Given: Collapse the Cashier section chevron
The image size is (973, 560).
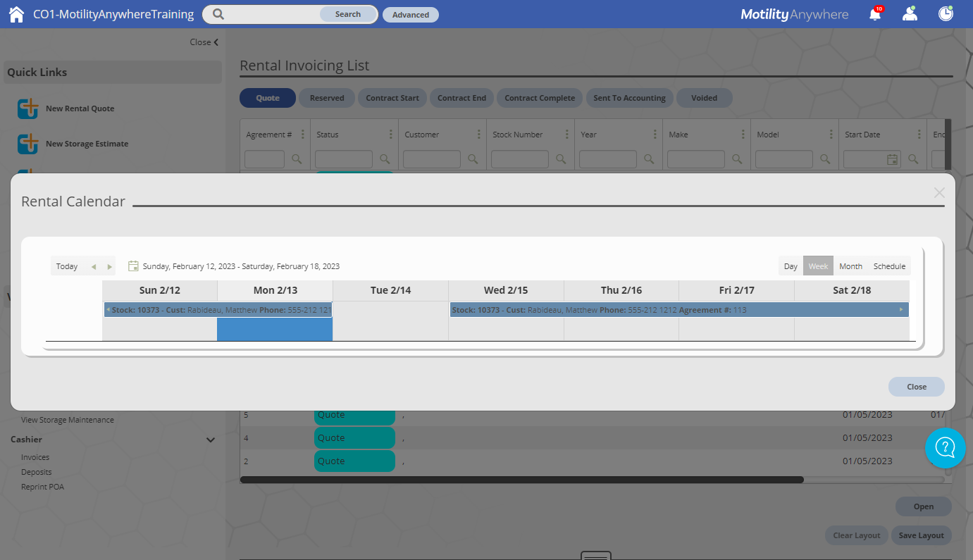Looking at the screenshot, I should 210,440.
